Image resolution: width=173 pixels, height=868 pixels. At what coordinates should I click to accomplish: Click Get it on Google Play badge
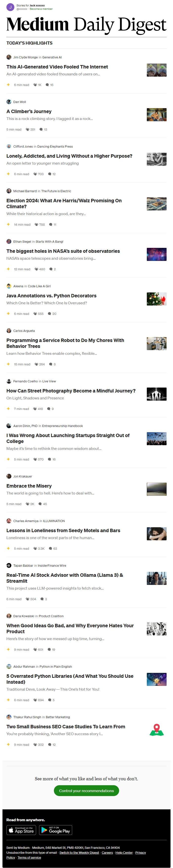pyautogui.click(x=56, y=830)
